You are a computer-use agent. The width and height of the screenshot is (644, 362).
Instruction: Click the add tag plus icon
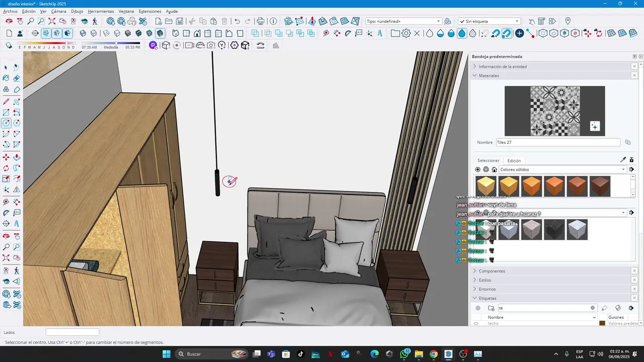tap(478, 308)
